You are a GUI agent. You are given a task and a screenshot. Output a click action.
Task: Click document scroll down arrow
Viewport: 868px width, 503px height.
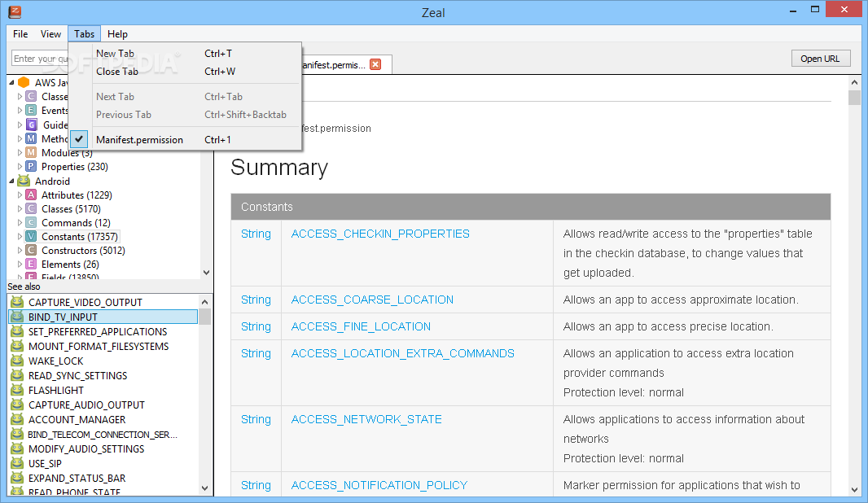854,490
